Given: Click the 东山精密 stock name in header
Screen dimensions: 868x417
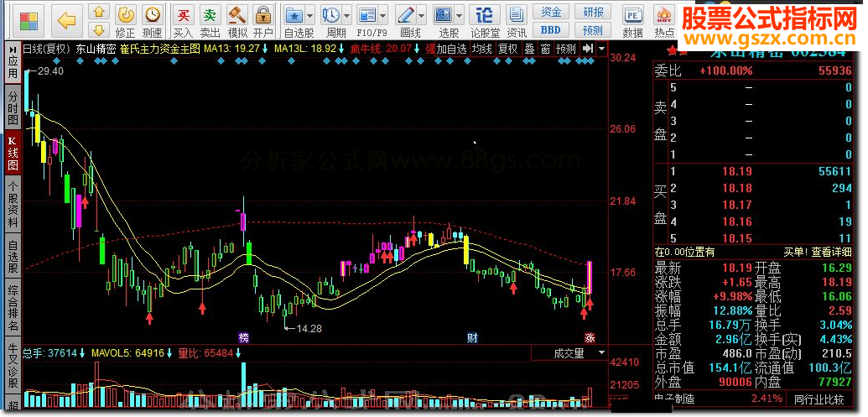Looking at the screenshot, I should point(96,48).
